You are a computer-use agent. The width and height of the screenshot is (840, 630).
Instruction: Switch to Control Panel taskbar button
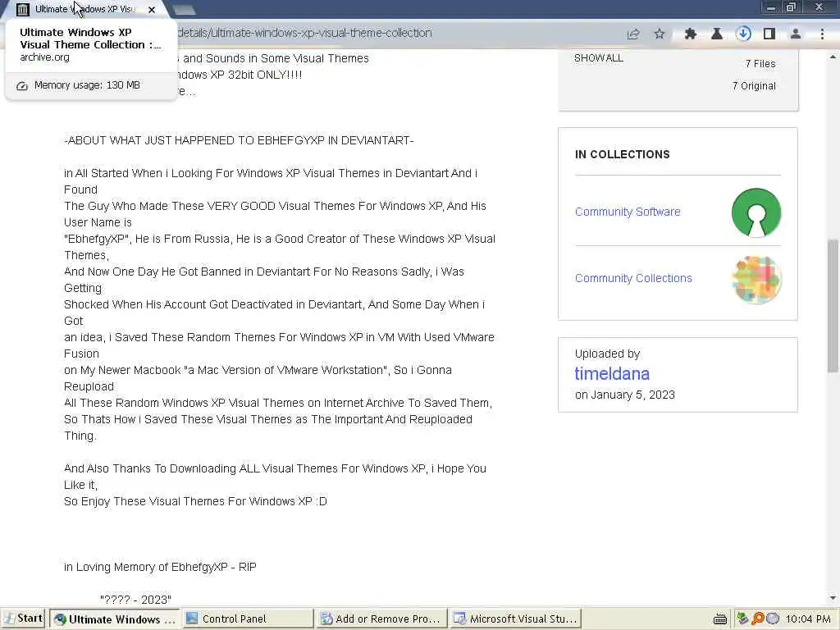pyautogui.click(x=247, y=619)
